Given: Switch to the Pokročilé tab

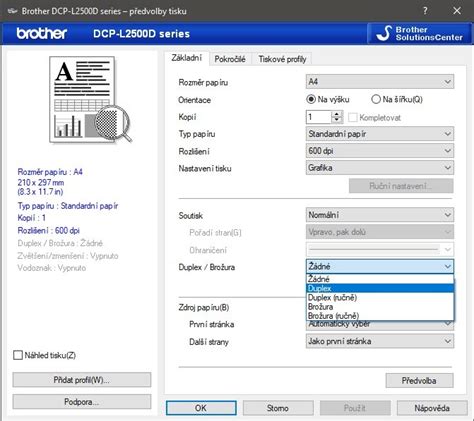Looking at the screenshot, I should point(230,59).
